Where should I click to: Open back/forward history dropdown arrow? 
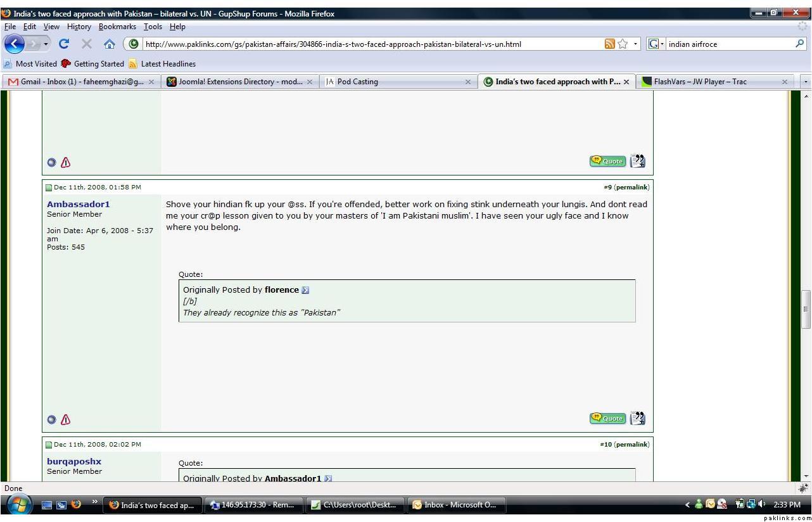pyautogui.click(x=46, y=44)
